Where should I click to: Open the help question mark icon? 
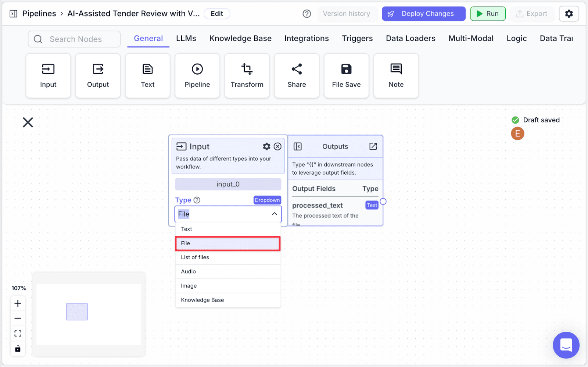[307, 14]
